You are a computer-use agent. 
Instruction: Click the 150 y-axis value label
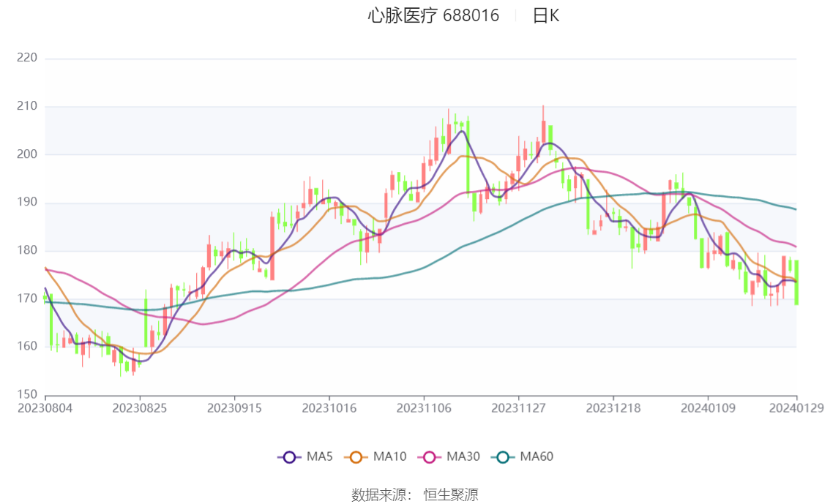click(x=26, y=394)
